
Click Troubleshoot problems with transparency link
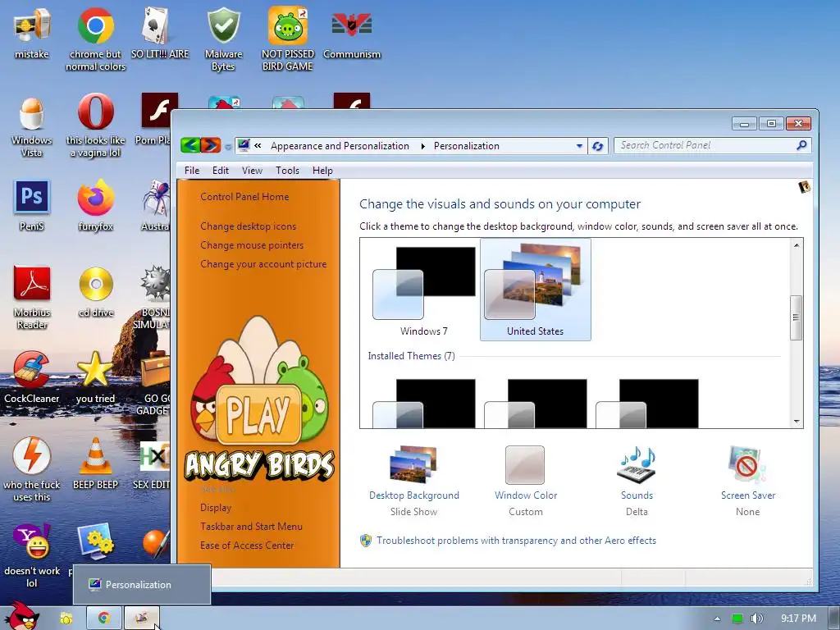click(x=517, y=541)
